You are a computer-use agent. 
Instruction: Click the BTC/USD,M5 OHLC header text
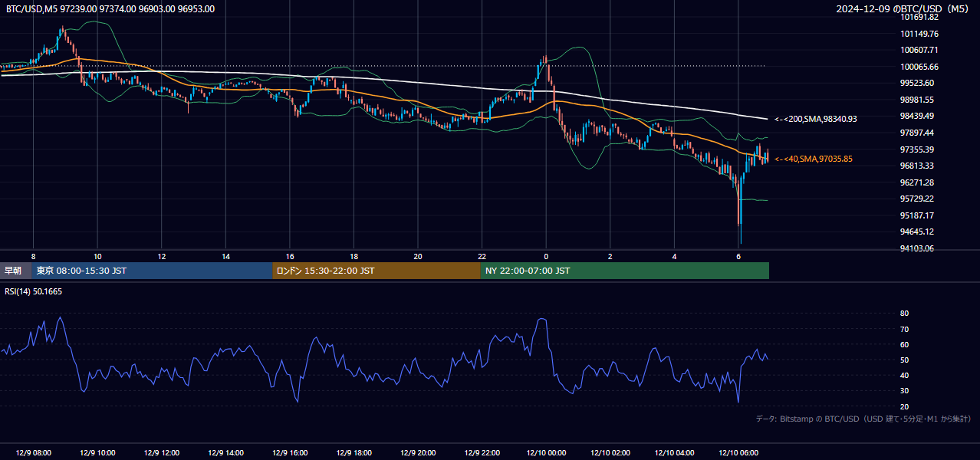coord(110,9)
